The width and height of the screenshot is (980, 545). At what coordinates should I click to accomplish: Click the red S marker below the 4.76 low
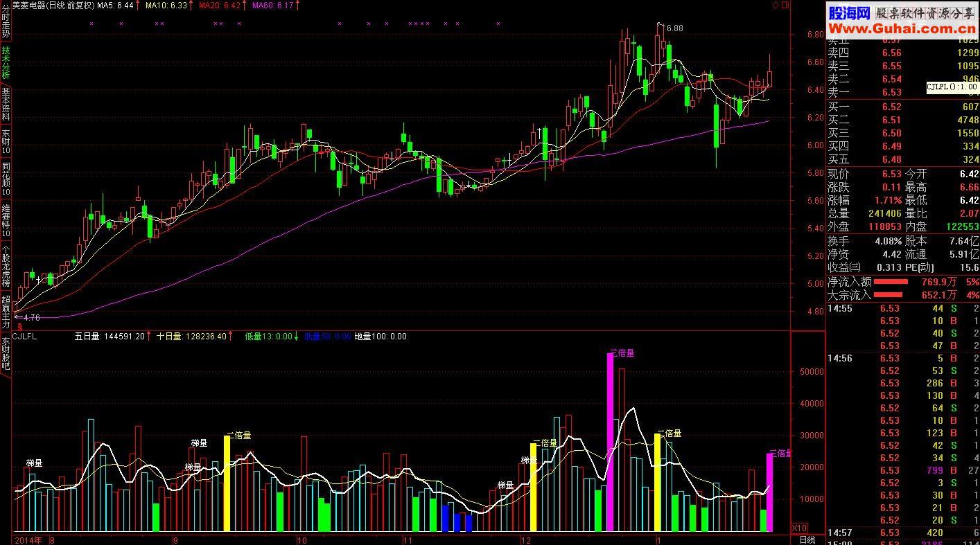20,326
